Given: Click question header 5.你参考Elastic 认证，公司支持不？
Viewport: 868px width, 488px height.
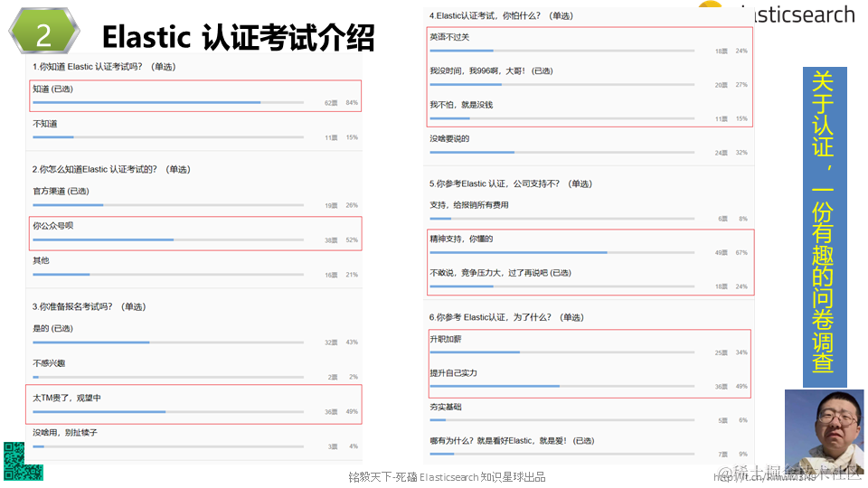Looking at the screenshot, I should point(511,183).
